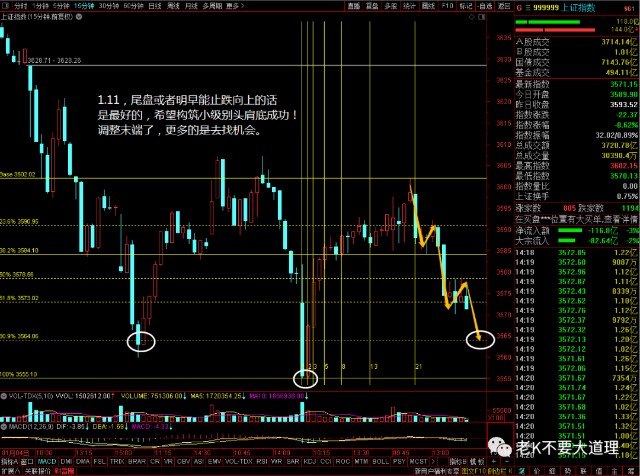The image size is (640, 476).
Task: Select the RSI indicator tab
Action: [262, 461]
